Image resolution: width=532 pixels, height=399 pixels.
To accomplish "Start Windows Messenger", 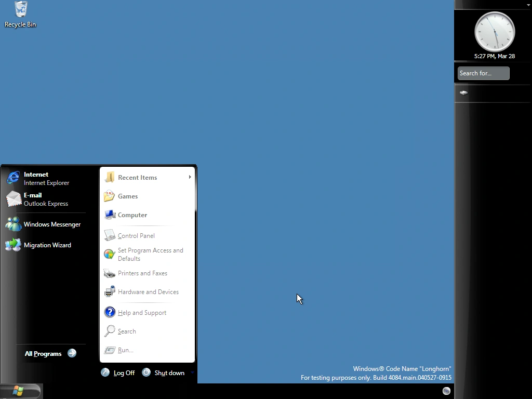I will pos(51,224).
